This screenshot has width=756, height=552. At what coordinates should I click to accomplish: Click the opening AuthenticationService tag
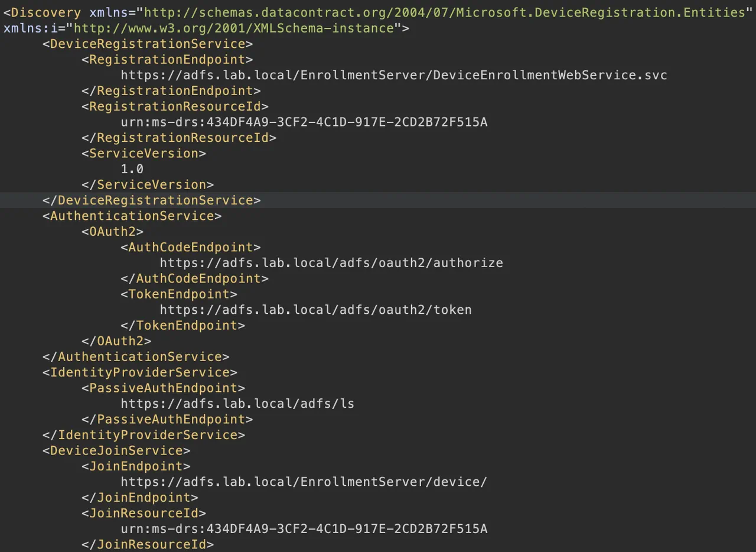132,216
